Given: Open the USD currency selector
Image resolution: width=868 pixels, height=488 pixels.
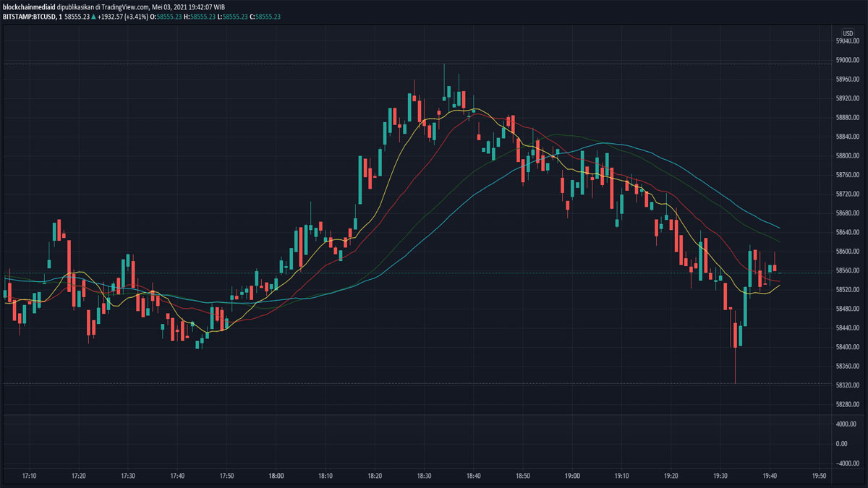Looking at the screenshot, I should 848,33.
